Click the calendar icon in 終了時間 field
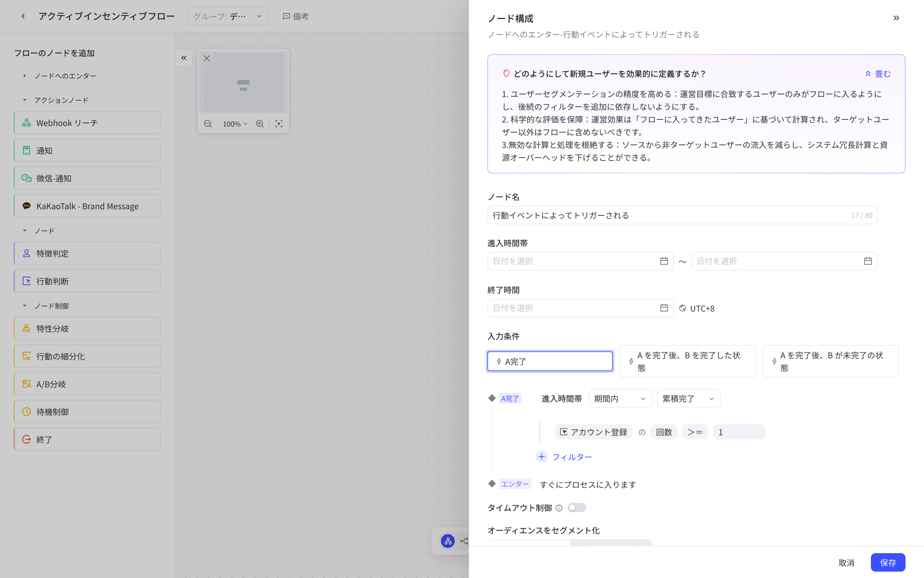This screenshot has width=924, height=578. point(664,308)
